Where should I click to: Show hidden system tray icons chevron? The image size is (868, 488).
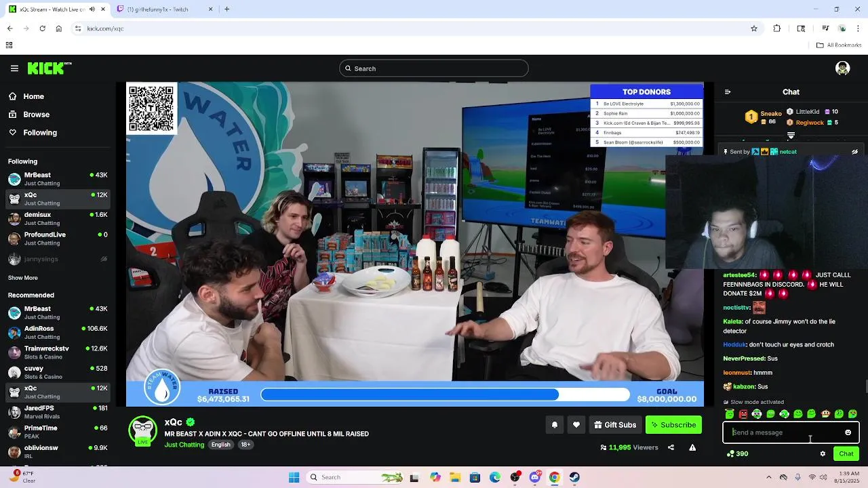tap(768, 477)
